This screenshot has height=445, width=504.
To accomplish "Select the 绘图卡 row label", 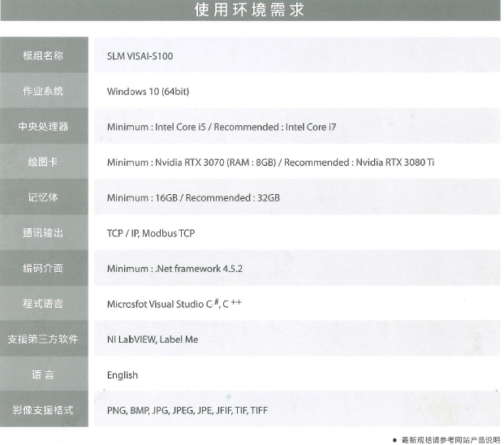I will pyautogui.click(x=44, y=162).
